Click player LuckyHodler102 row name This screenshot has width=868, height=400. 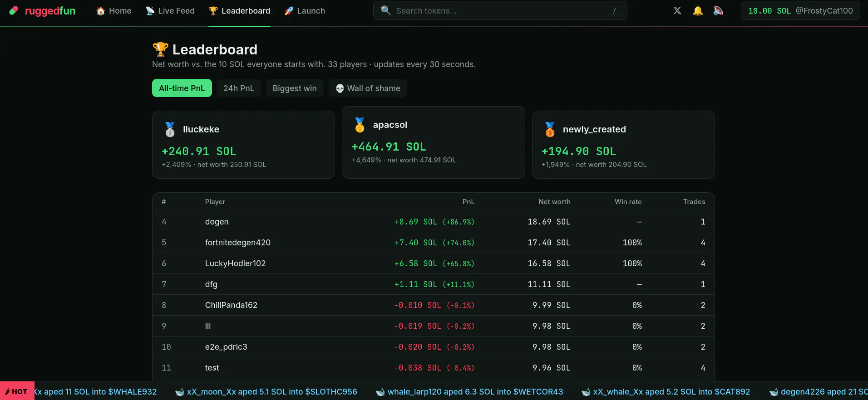tap(235, 263)
